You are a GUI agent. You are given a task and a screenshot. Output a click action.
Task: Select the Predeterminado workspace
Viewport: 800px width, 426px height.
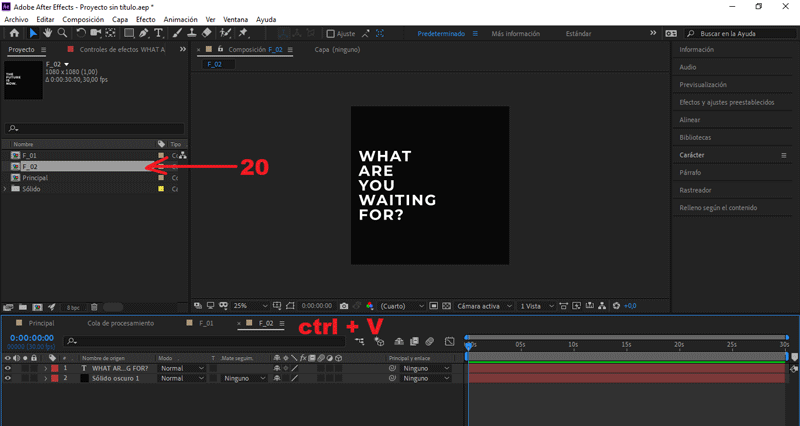[x=441, y=34]
